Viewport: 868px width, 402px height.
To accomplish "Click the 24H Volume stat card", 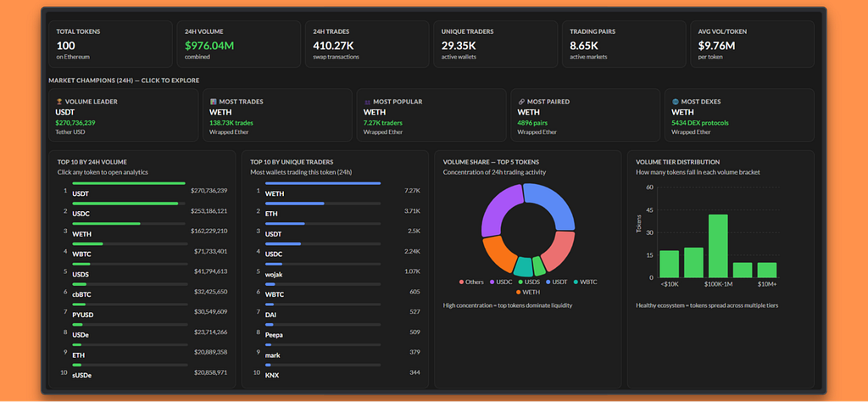I will pyautogui.click(x=238, y=44).
